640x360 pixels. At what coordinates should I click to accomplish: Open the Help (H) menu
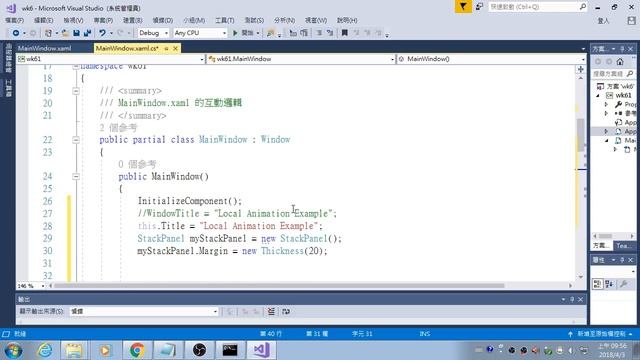(347, 20)
